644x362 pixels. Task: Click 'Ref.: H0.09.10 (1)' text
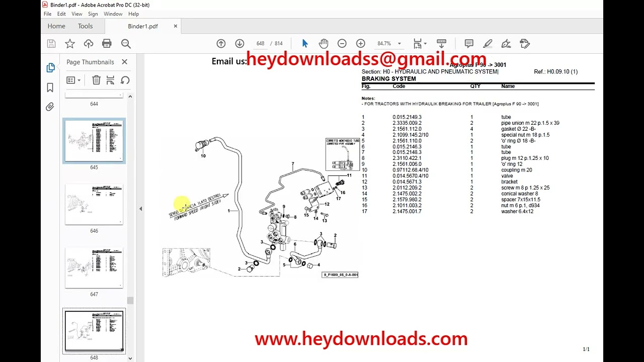pos(556,72)
